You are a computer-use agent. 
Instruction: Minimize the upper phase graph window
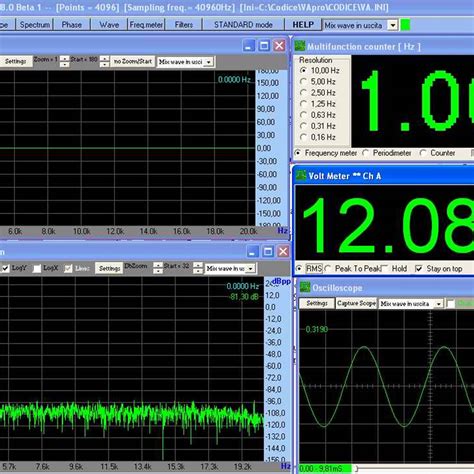pos(249,46)
